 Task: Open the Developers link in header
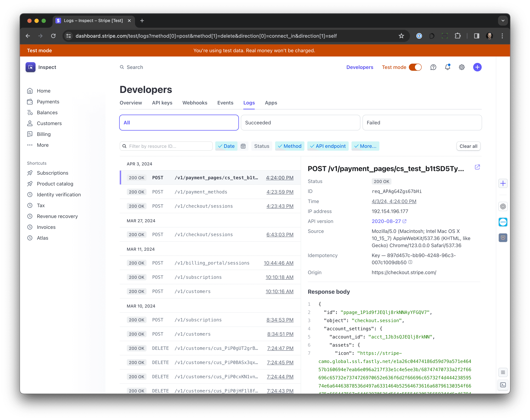click(360, 67)
